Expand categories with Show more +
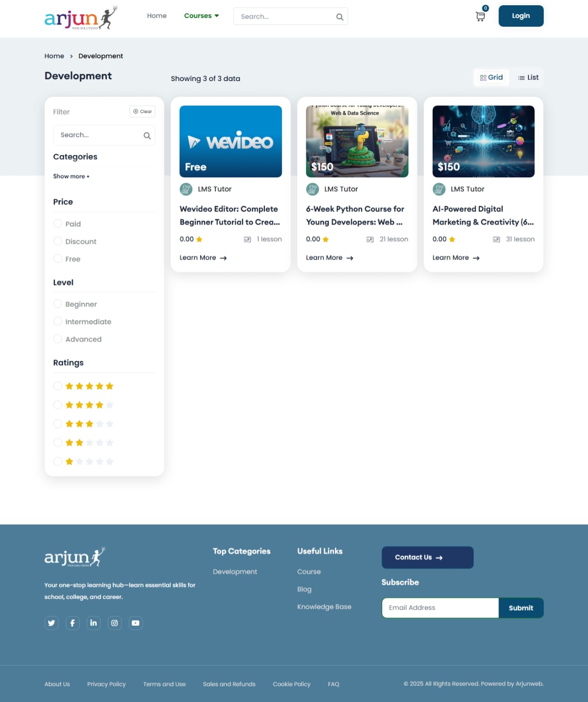588x702 pixels. coord(71,176)
